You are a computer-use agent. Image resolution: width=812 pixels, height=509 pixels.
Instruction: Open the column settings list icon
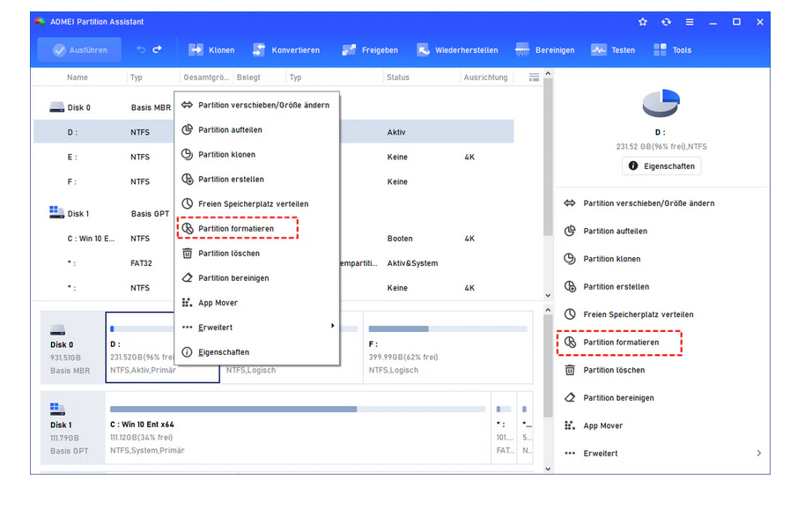coord(534,77)
